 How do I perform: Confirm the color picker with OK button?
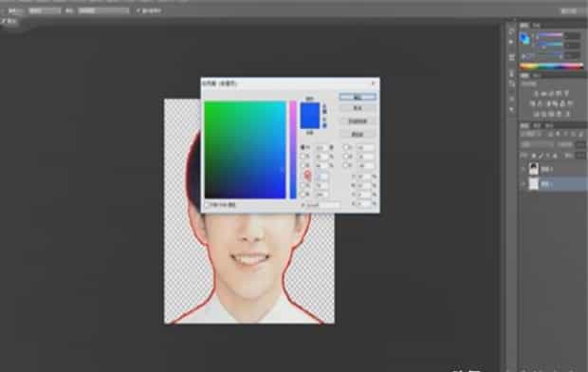pyautogui.click(x=358, y=97)
